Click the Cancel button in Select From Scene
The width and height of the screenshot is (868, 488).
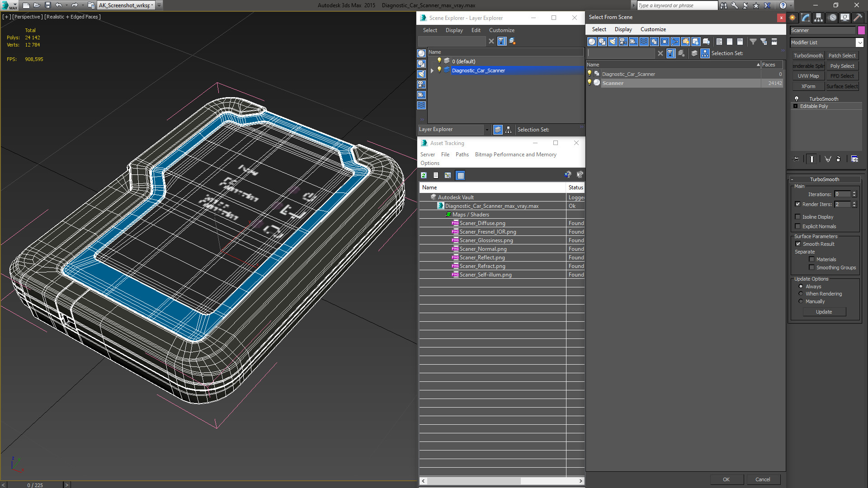pyautogui.click(x=763, y=479)
